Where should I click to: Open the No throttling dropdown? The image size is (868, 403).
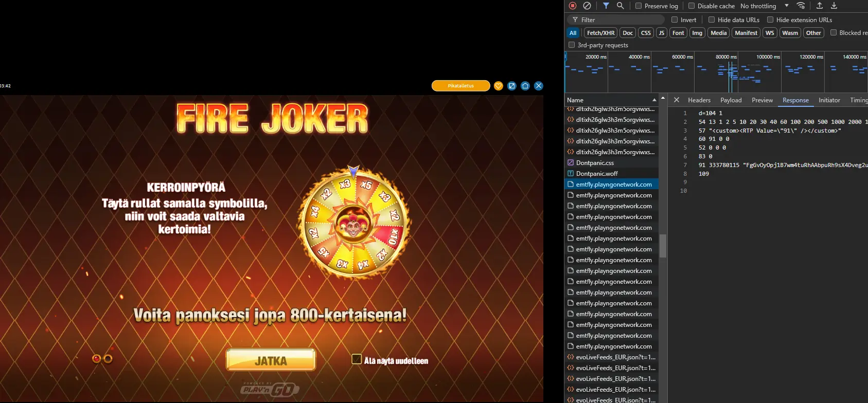pos(764,6)
